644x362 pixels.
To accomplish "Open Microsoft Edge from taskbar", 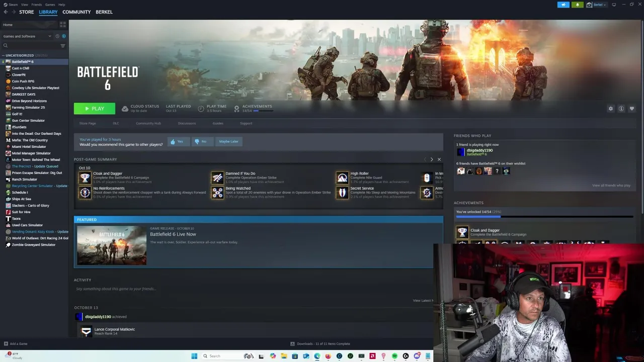I will click(317, 356).
